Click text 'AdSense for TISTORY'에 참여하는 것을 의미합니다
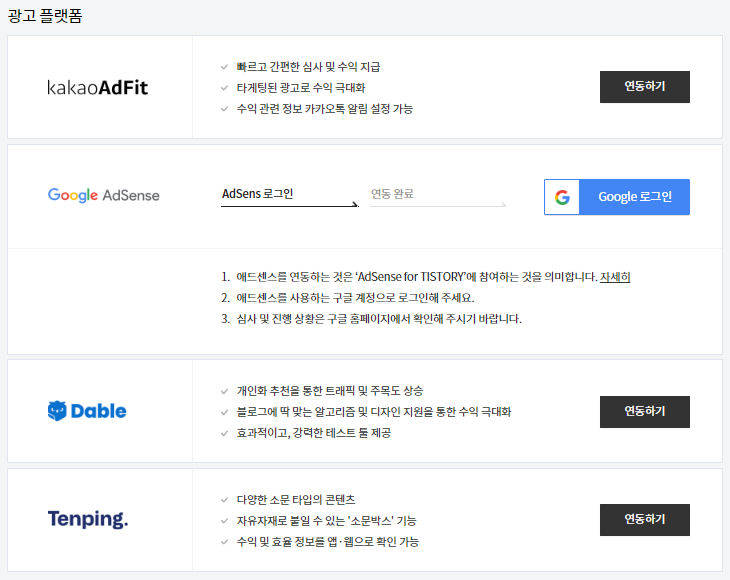This screenshot has height=580, width=730. (x=476, y=277)
